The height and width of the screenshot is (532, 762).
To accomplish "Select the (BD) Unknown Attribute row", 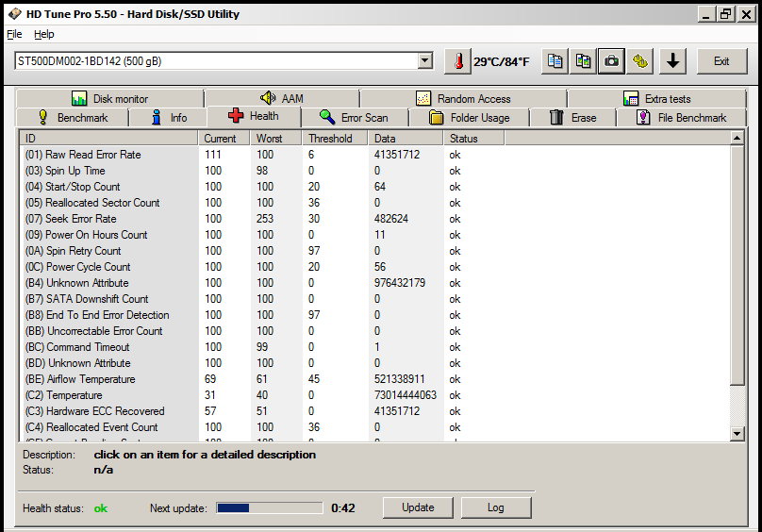I will coord(374,363).
